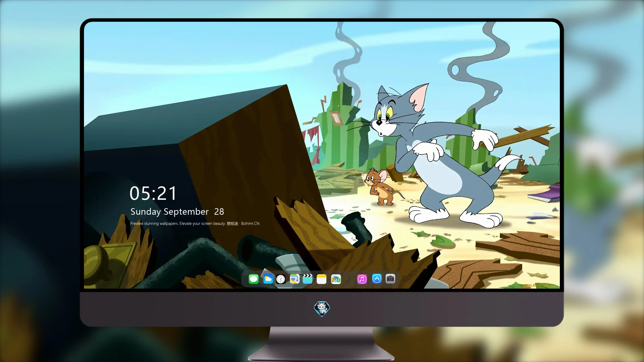This screenshot has width=644, height=362.
Task: Click the 05:21 clock display
Action: (153, 193)
